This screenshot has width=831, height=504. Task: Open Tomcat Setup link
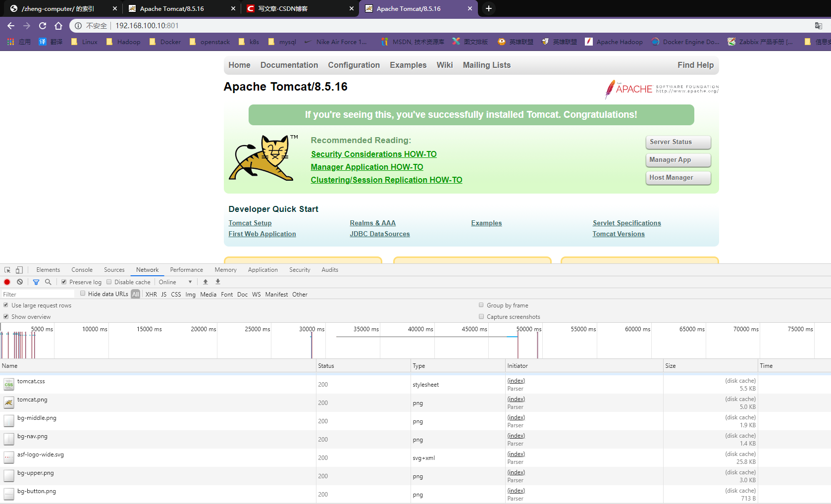[250, 223]
